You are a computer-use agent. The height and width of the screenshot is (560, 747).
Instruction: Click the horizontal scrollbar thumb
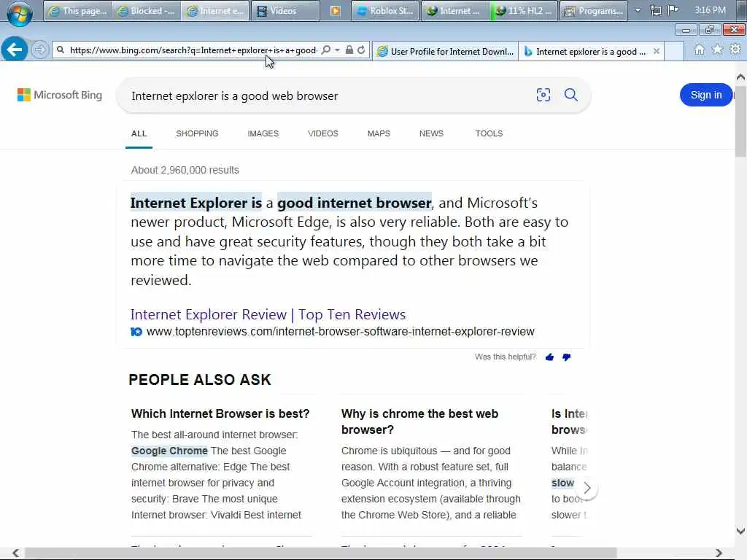pyautogui.click(x=321, y=553)
